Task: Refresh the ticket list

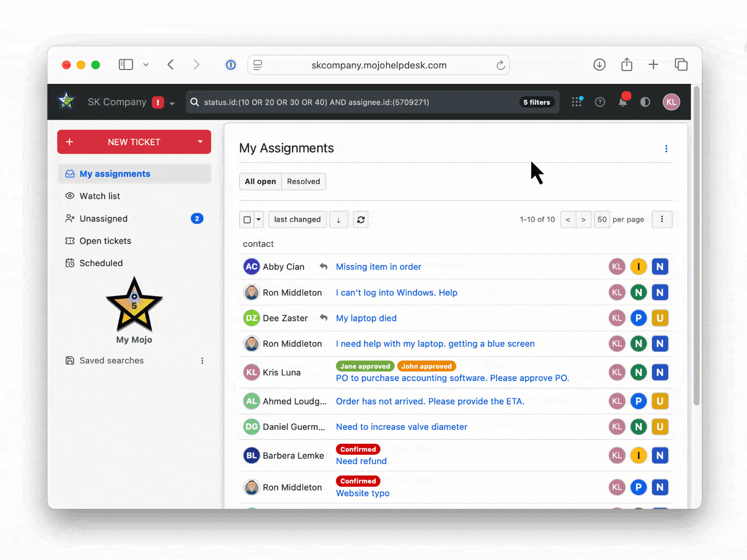Action: (361, 220)
